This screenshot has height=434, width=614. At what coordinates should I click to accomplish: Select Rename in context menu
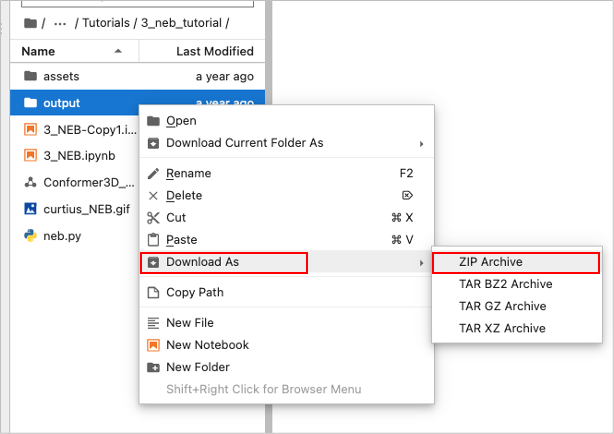pos(189,174)
